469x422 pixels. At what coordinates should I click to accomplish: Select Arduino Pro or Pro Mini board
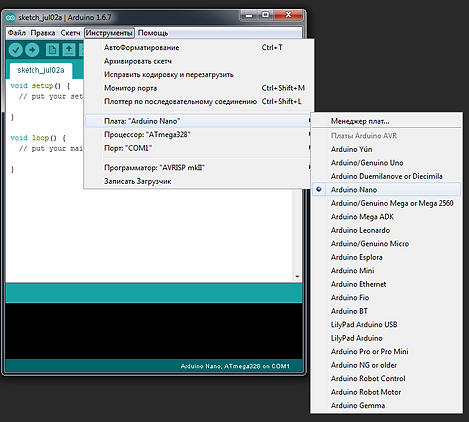click(386, 351)
